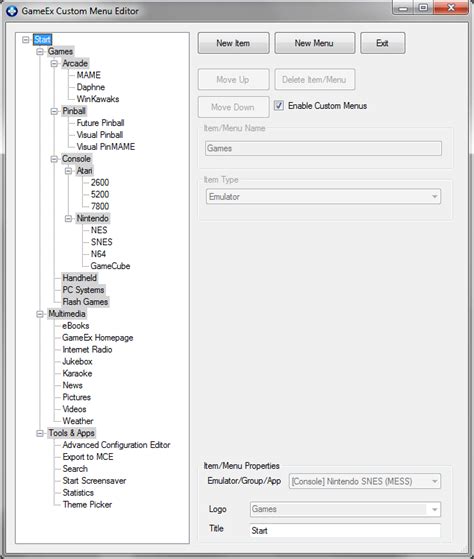
Task: Select the Karaoke tree item
Action: point(77,374)
